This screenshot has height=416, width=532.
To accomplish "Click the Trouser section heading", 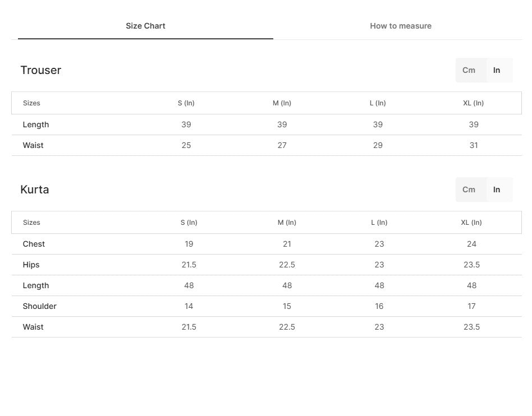I will pyautogui.click(x=41, y=70).
